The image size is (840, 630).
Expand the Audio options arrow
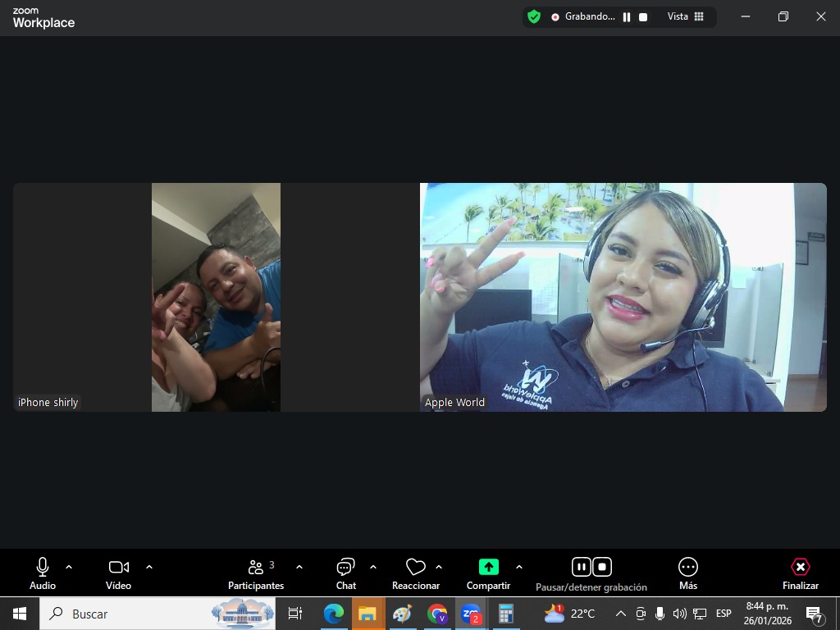pyautogui.click(x=69, y=567)
